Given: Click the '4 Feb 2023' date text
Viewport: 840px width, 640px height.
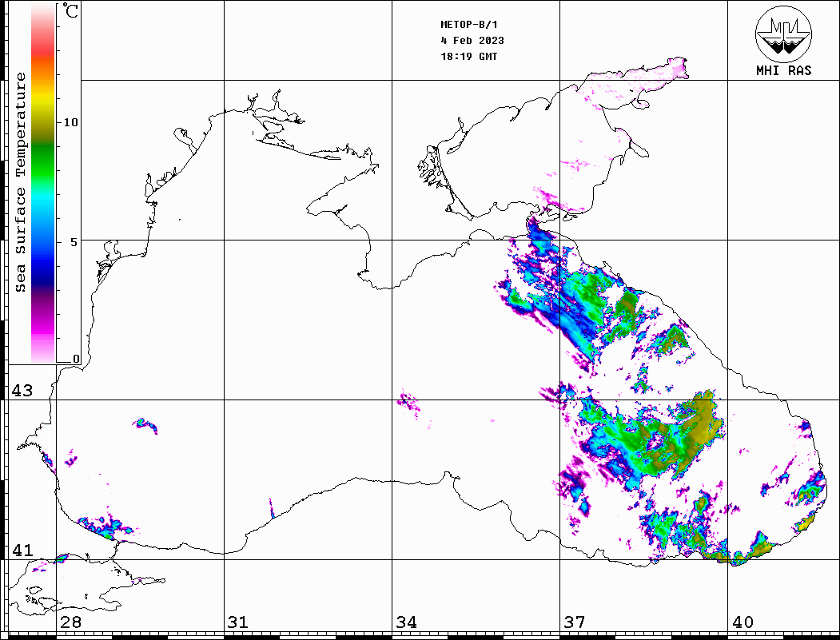Looking at the screenshot, I should 472,41.
